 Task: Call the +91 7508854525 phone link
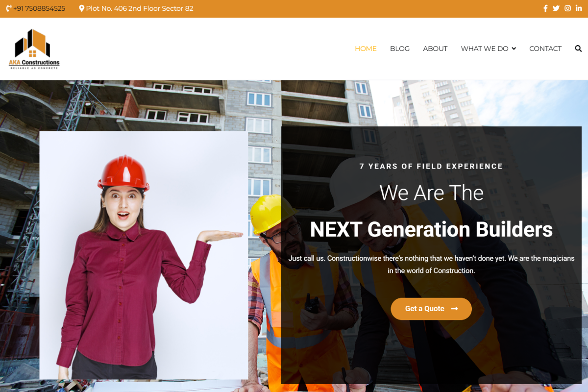[x=39, y=8]
